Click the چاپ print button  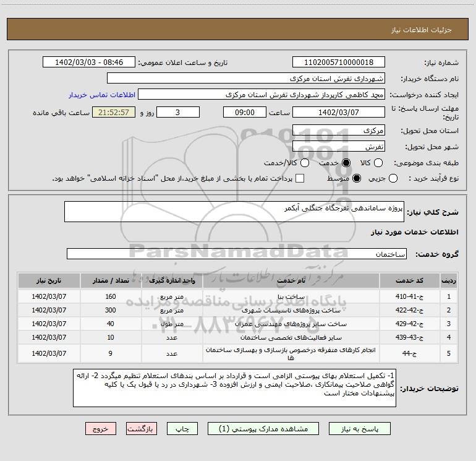coord(182,429)
